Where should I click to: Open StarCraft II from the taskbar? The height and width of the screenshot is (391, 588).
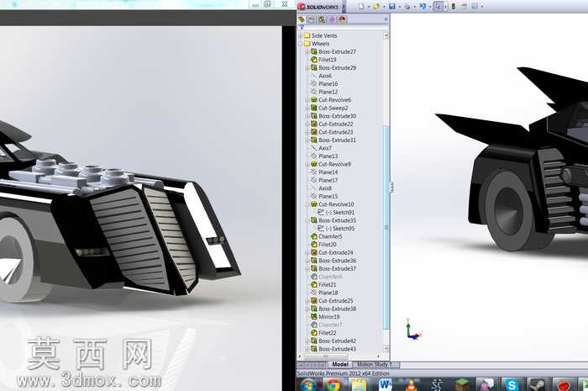tap(437, 385)
